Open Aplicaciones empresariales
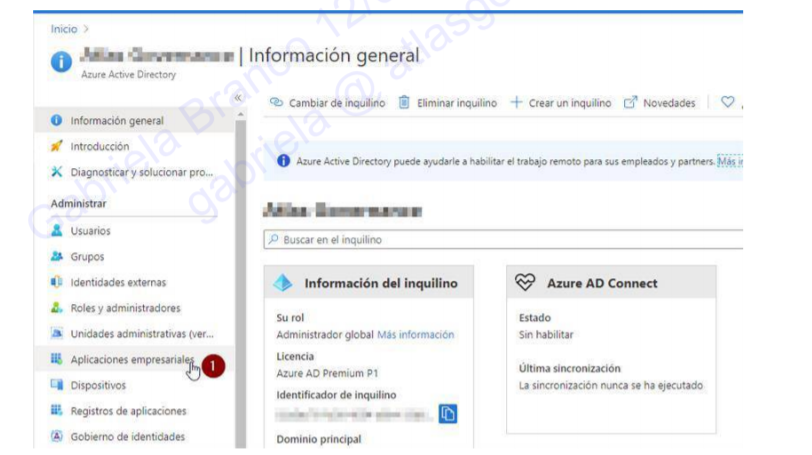This screenshot has height=455, width=812. tap(134, 359)
